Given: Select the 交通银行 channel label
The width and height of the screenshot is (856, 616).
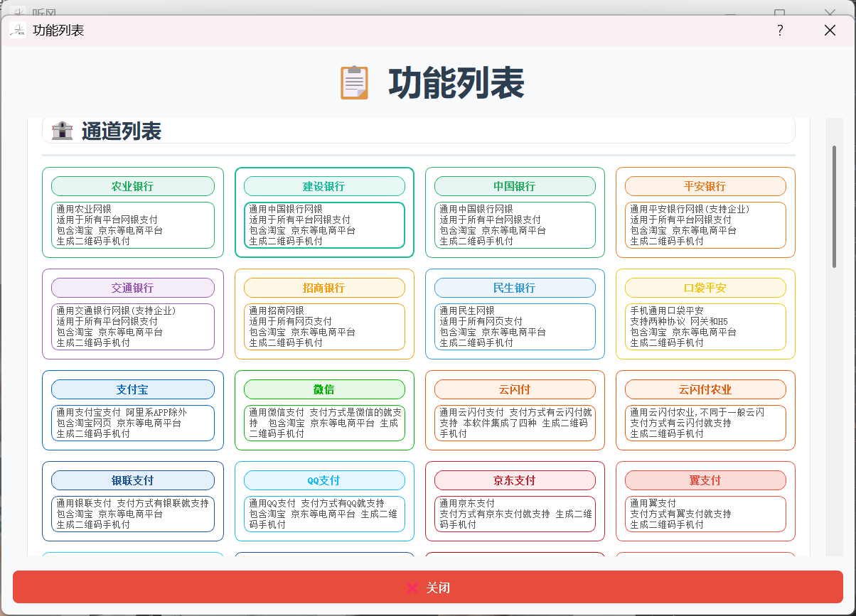Looking at the screenshot, I should (x=133, y=288).
